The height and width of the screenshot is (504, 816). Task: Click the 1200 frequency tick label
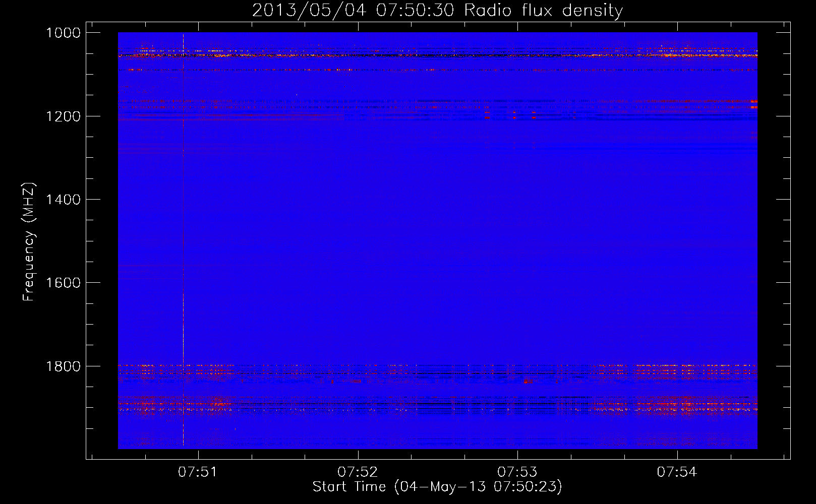coord(63,116)
